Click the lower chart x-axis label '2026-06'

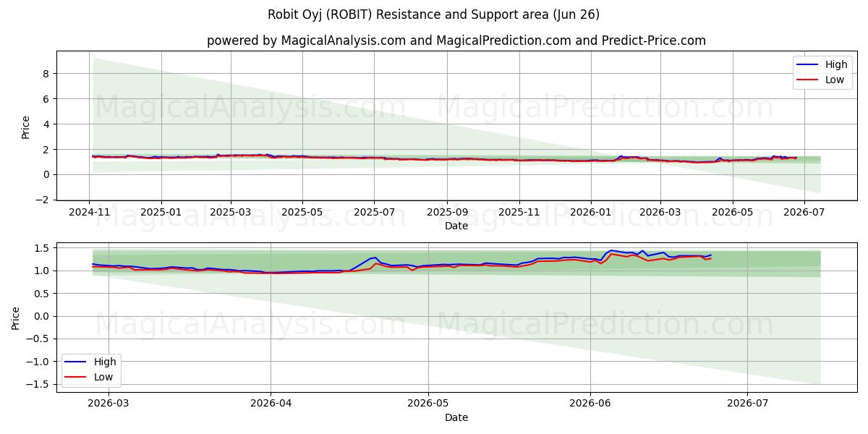tap(590, 403)
